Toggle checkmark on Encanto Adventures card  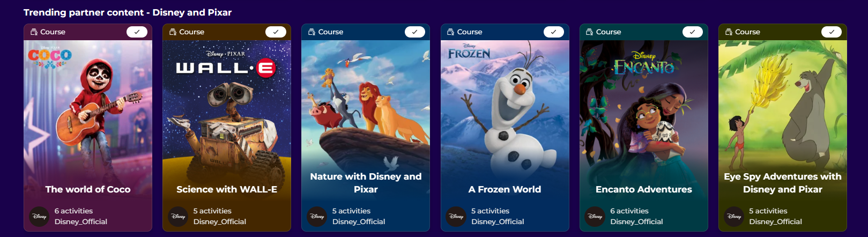coord(692,32)
